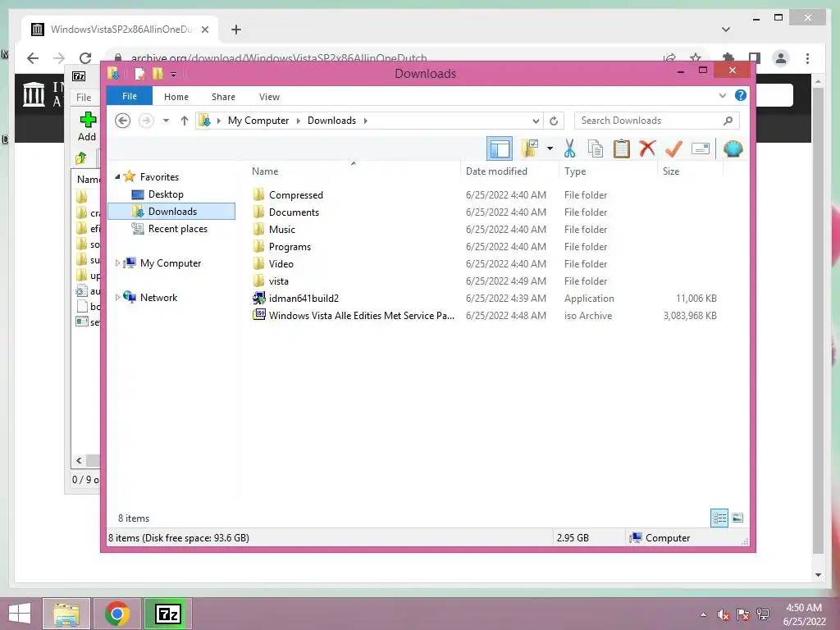Switch to Details view icon
Viewport: 840px width, 630px height.
(x=719, y=518)
